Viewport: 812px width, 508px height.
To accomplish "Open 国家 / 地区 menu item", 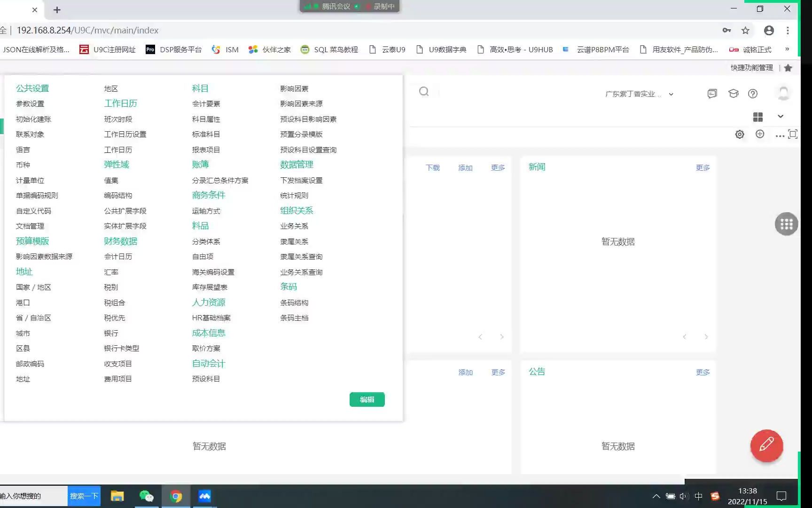I will [33, 287].
